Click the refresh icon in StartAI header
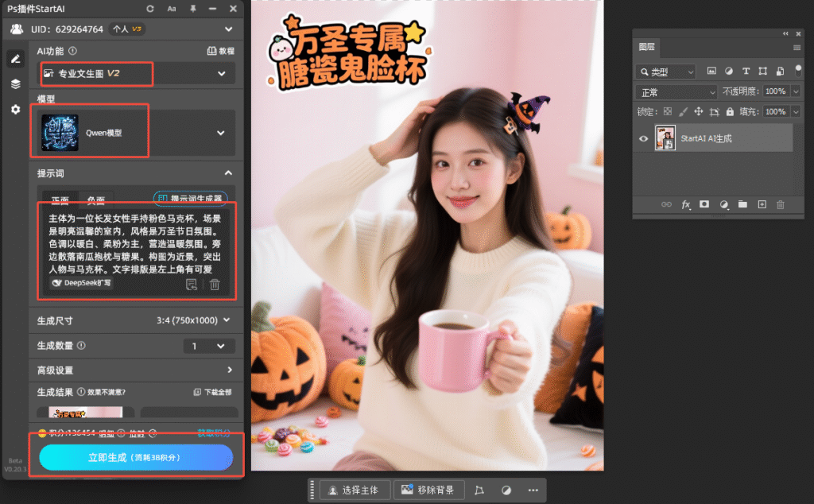814x504 pixels. (x=150, y=9)
